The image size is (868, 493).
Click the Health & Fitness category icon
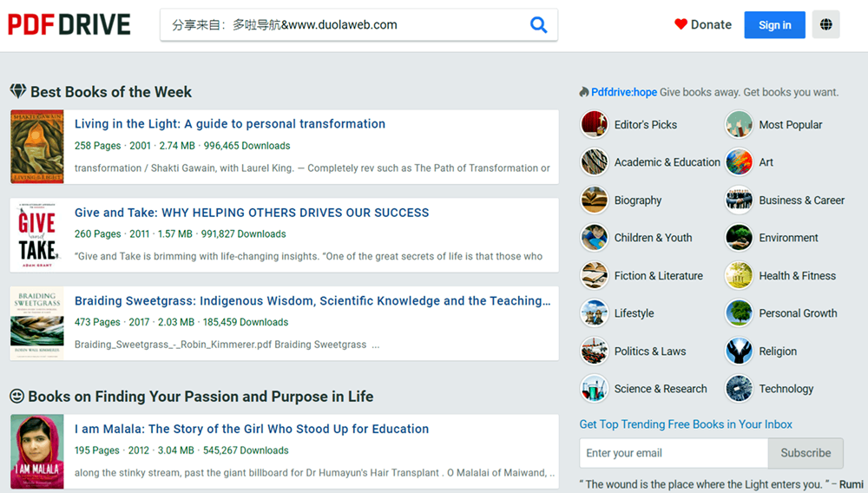coord(739,275)
